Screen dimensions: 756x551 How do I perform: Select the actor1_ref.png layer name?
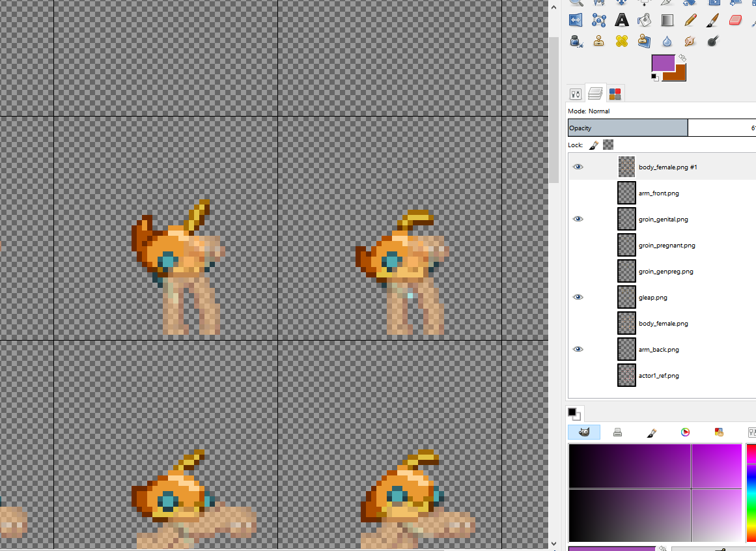[x=658, y=376]
